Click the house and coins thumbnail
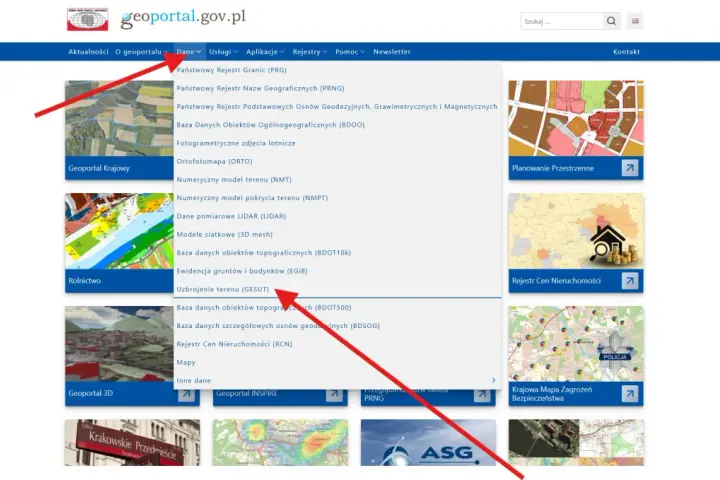Viewport: 720px width, 480px height. (576, 231)
